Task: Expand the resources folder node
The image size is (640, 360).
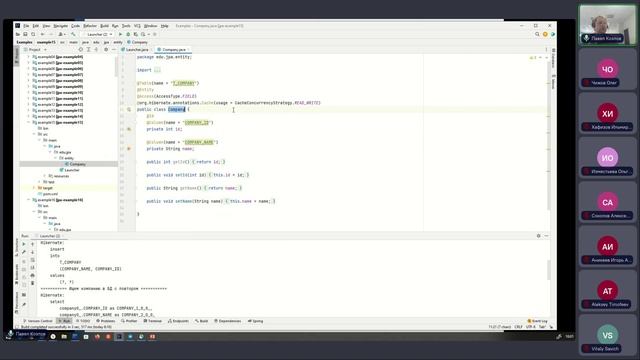Action: click(x=45, y=176)
